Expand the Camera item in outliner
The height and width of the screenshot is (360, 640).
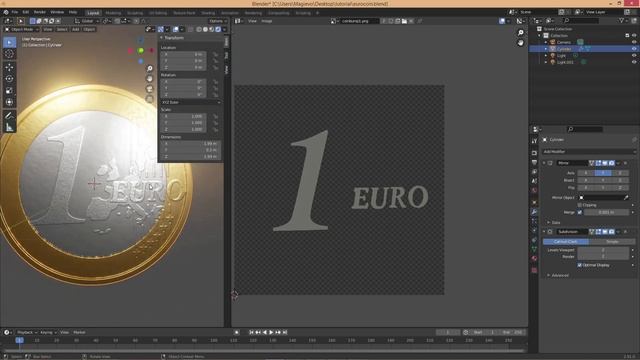coord(546,42)
